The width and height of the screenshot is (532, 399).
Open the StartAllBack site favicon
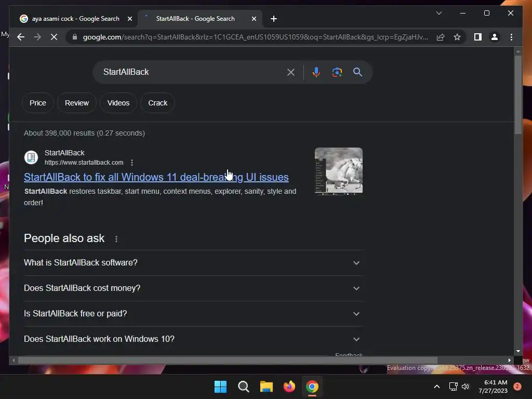[x=31, y=157]
